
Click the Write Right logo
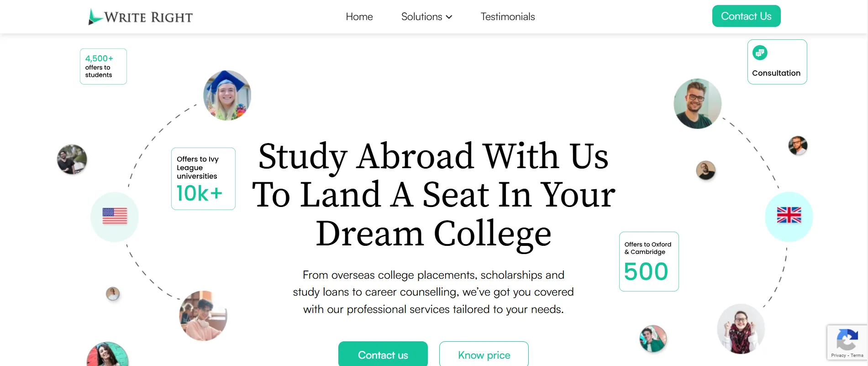click(141, 17)
